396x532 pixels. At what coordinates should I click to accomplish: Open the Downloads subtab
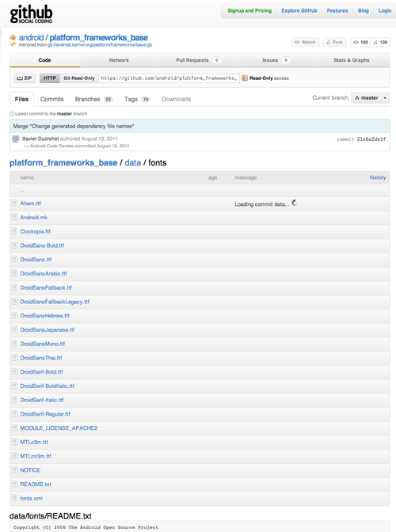pos(177,99)
